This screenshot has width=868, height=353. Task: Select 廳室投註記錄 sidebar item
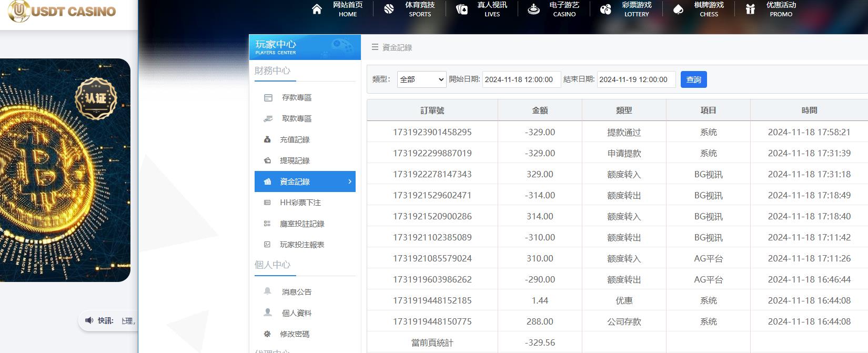click(301, 224)
